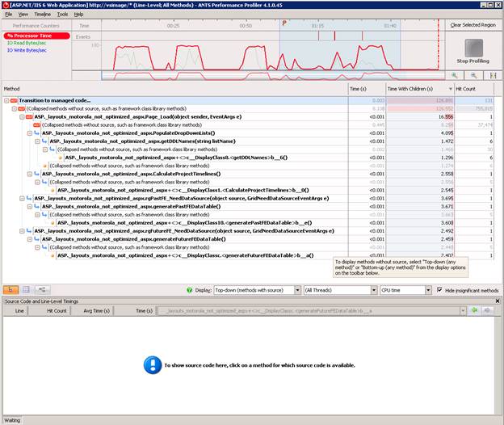The width and height of the screenshot is (504, 425).
Task: Click the timeline overview strip below graph
Action: (x=272, y=76)
